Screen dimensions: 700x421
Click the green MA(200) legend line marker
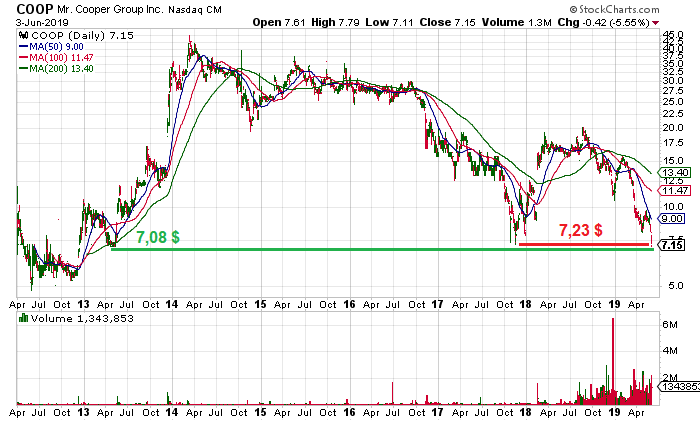[23, 68]
